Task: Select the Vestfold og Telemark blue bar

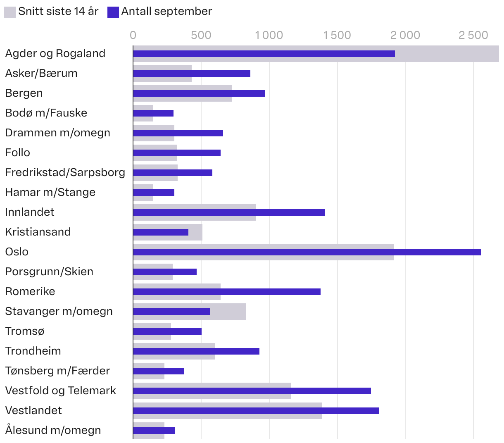Action: tap(252, 391)
